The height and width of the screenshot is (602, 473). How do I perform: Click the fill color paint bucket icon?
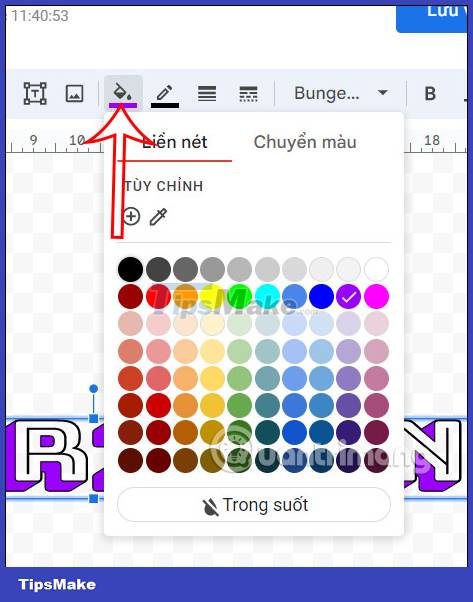pos(123,94)
